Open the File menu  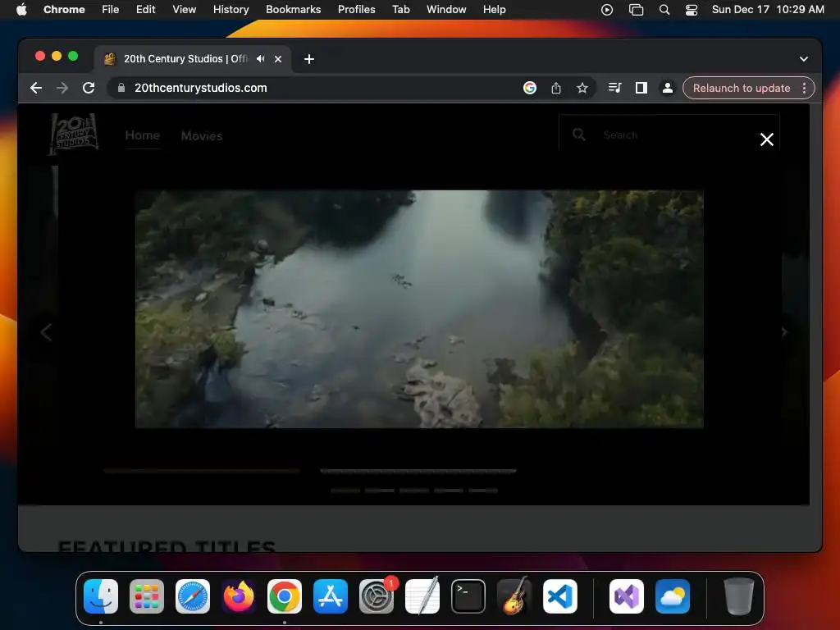coord(111,10)
